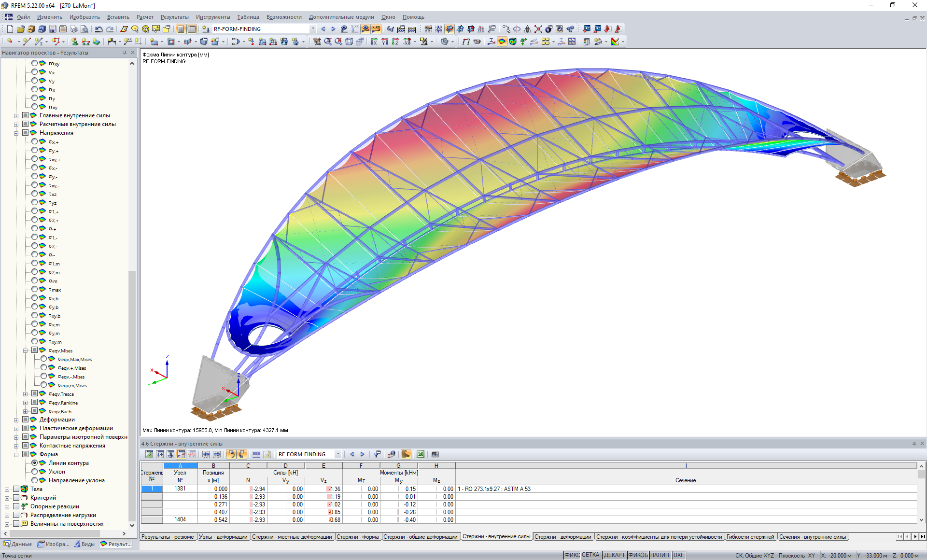The height and width of the screenshot is (560, 927).
Task: Switch to Стержни - деформации tab
Action: click(x=562, y=537)
